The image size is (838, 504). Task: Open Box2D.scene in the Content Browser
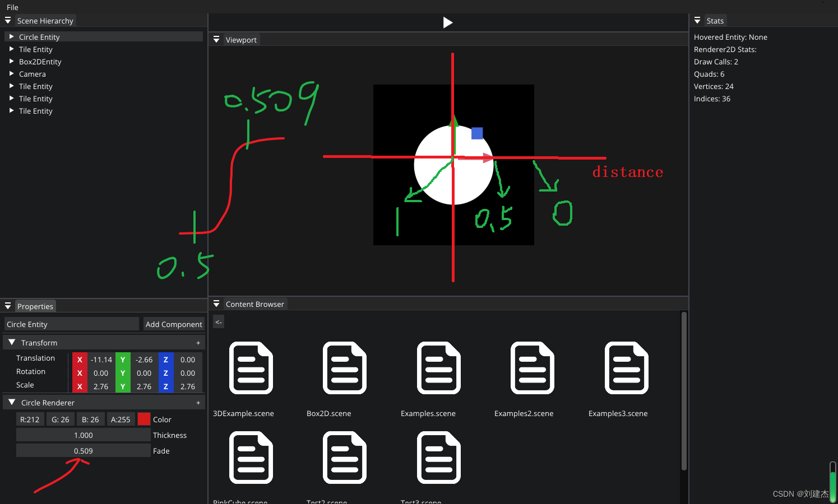click(344, 368)
